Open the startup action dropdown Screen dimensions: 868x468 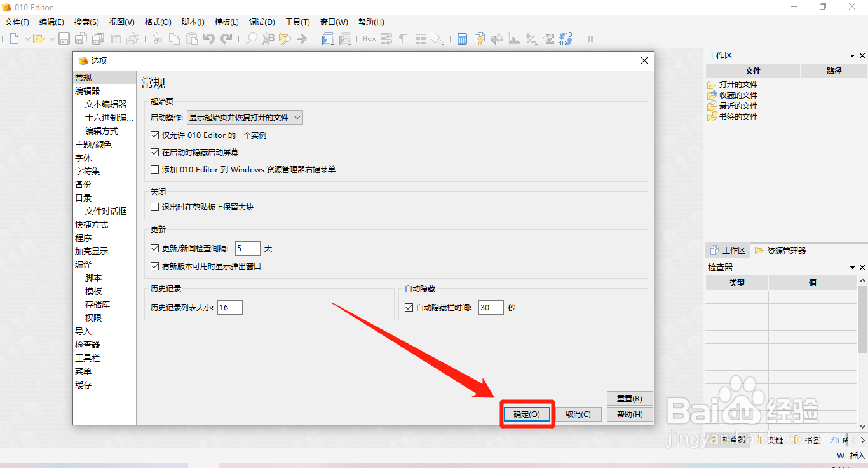pos(245,117)
